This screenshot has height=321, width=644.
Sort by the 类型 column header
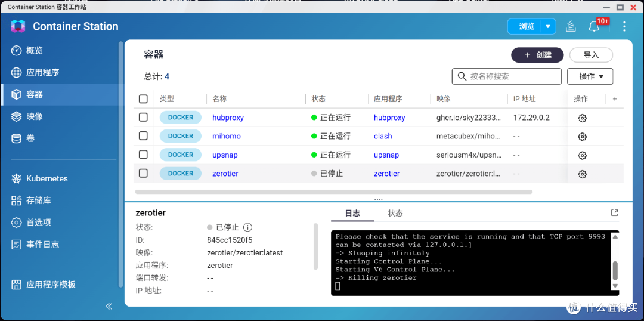(167, 99)
